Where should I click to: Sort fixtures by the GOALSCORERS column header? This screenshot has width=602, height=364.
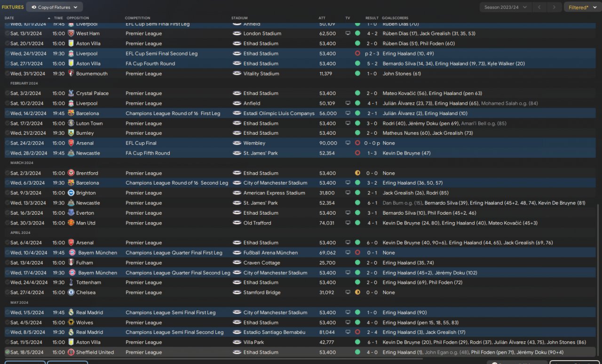coord(394,18)
